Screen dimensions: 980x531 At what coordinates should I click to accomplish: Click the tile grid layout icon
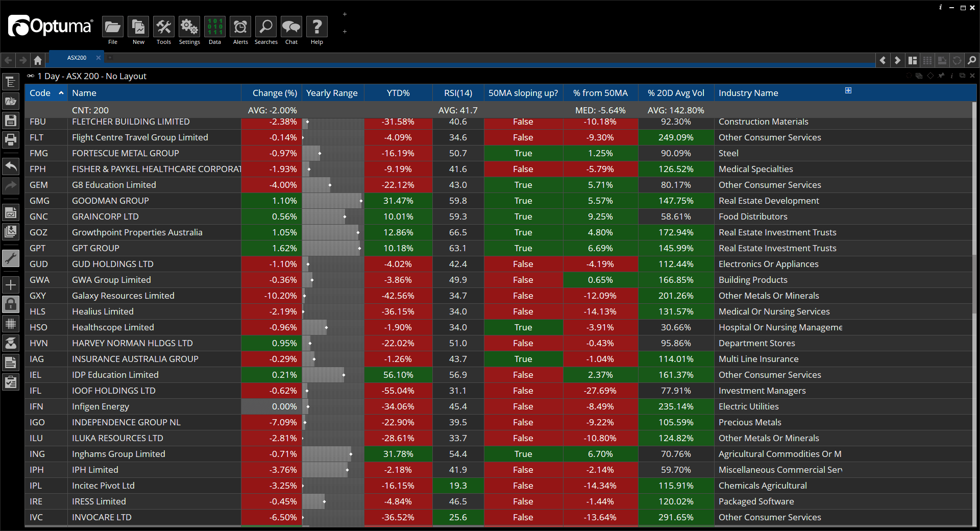927,60
